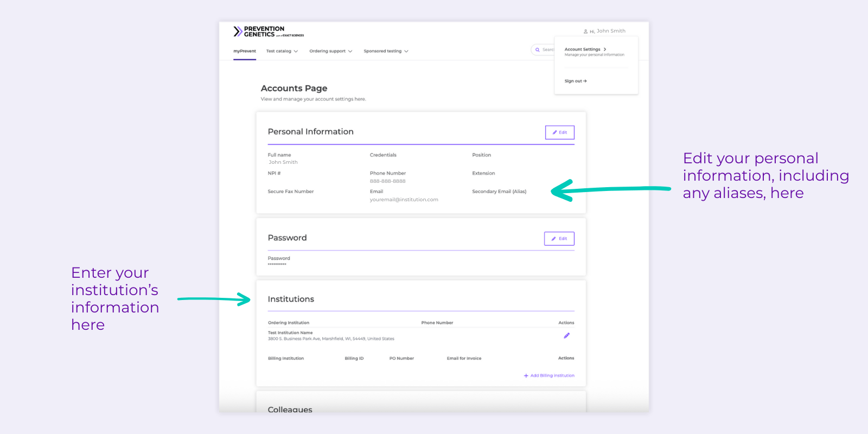This screenshot has height=434, width=868.
Task: Select the Test Institution Name entry
Action: pyautogui.click(x=290, y=333)
